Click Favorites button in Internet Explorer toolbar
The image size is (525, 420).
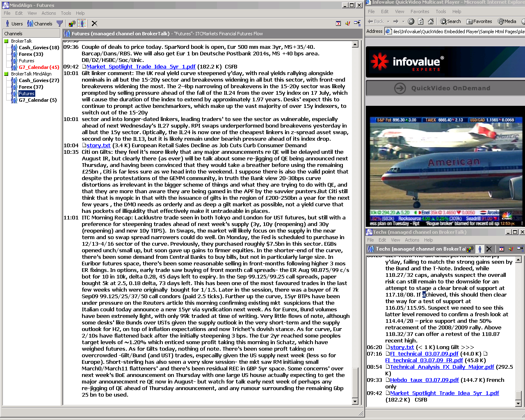479,21
